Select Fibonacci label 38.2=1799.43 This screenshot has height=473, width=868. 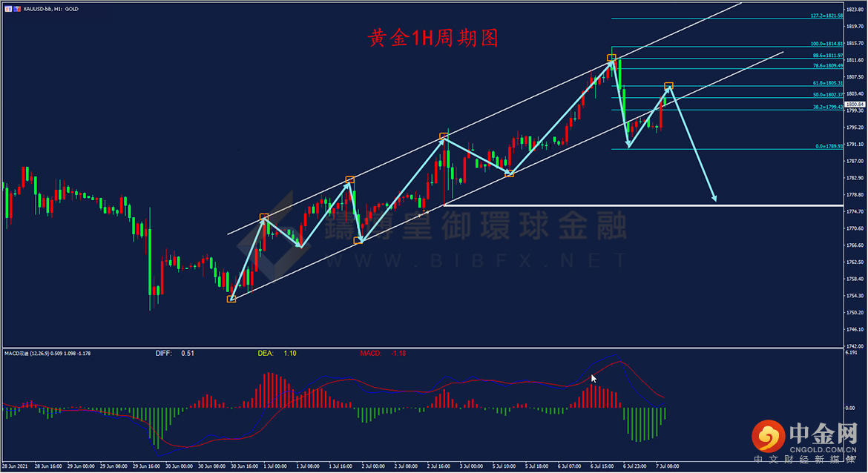pos(828,107)
